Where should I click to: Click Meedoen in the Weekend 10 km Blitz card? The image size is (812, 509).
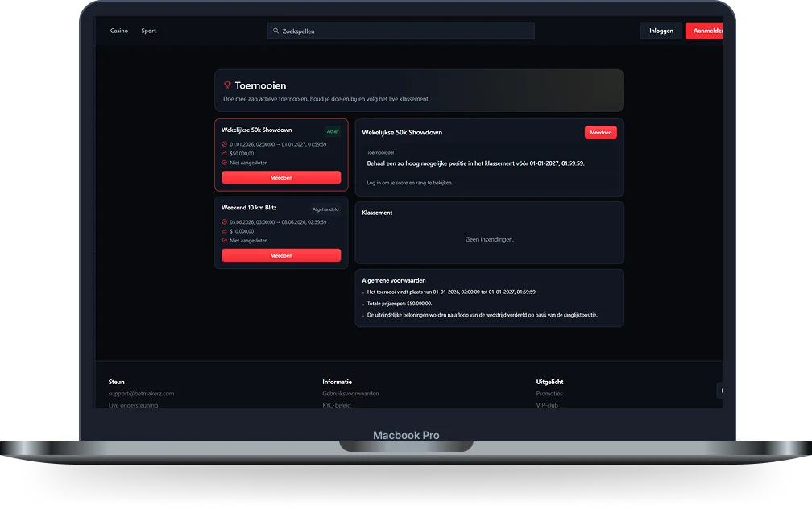click(281, 255)
